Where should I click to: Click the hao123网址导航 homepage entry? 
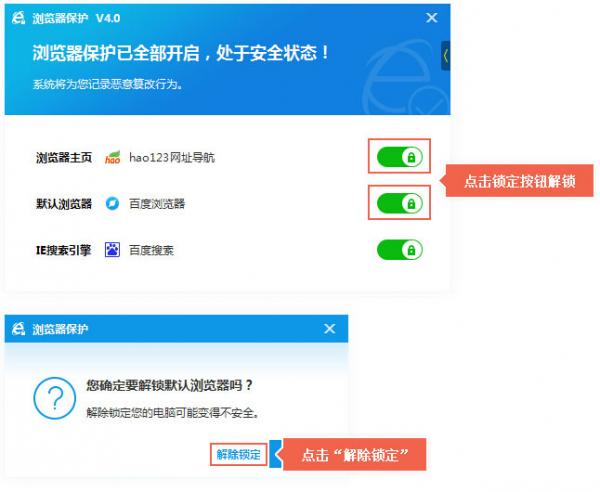click(x=171, y=158)
